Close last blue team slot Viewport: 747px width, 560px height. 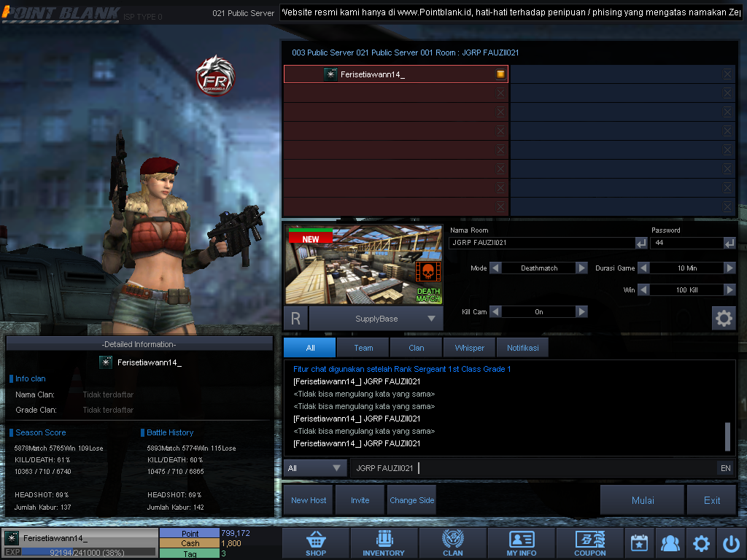727,206
